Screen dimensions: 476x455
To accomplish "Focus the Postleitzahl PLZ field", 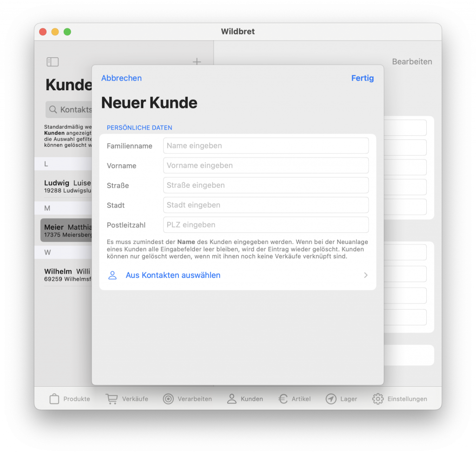I will click(x=265, y=225).
